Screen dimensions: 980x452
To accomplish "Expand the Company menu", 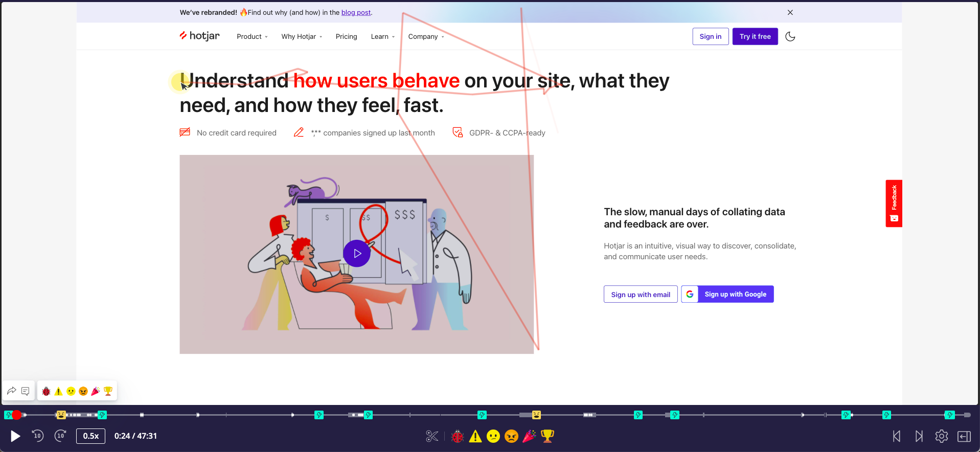I will [x=426, y=36].
